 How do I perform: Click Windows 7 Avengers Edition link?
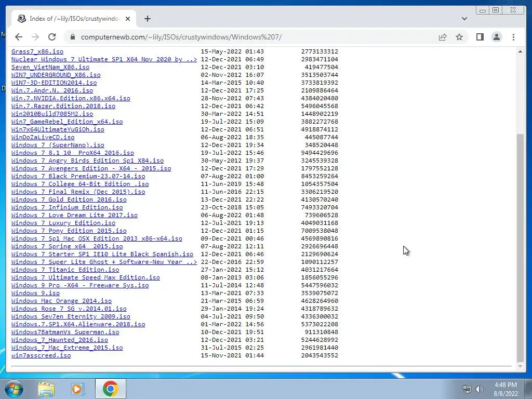[91, 169]
